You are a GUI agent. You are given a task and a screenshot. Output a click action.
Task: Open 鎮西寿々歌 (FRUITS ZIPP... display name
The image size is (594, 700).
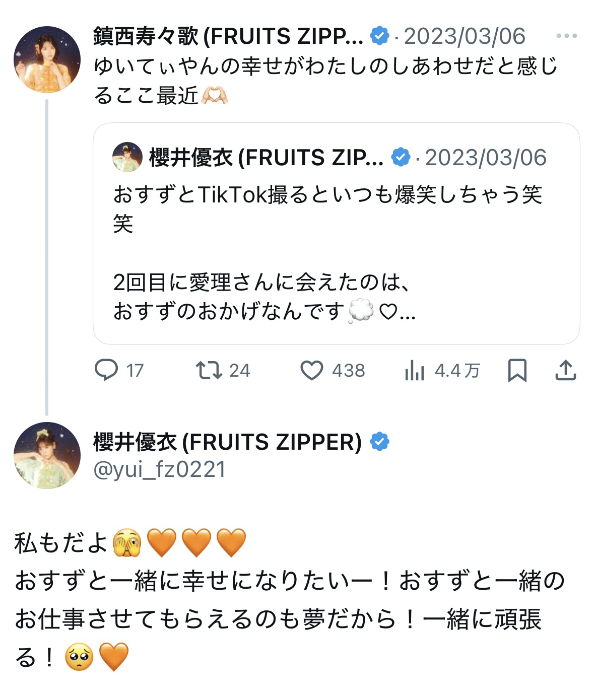pos(228,36)
